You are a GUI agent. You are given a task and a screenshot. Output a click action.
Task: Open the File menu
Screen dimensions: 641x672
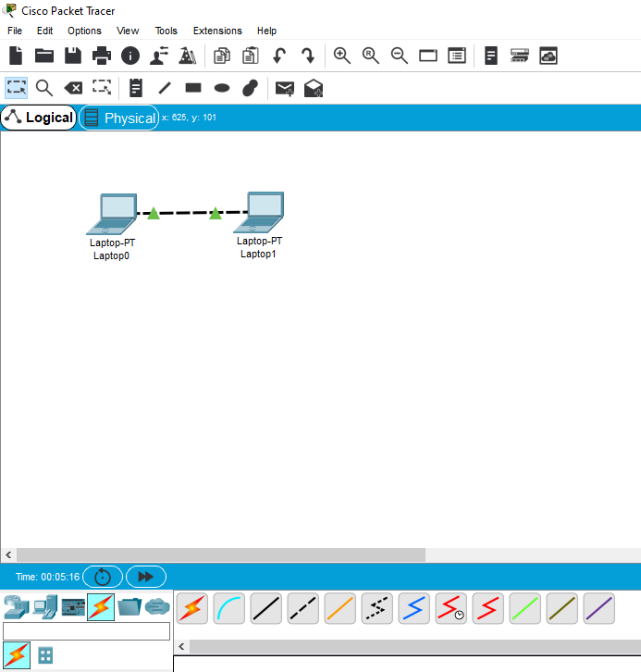[15, 31]
